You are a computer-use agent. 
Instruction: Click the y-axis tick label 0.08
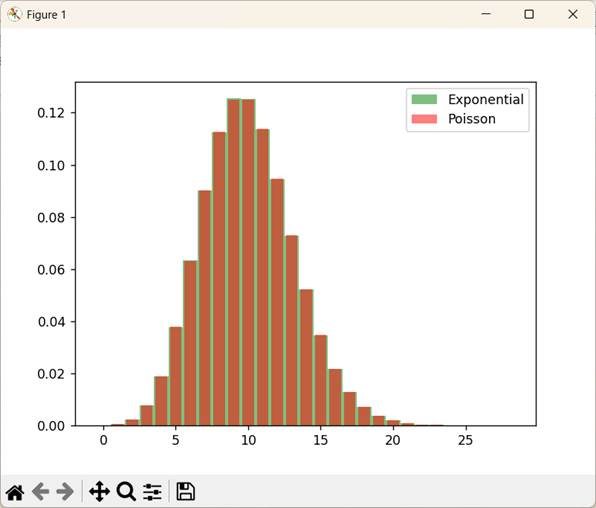(51, 217)
